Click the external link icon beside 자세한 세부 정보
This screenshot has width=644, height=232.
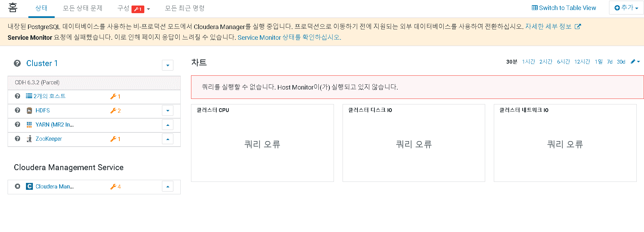point(578,26)
